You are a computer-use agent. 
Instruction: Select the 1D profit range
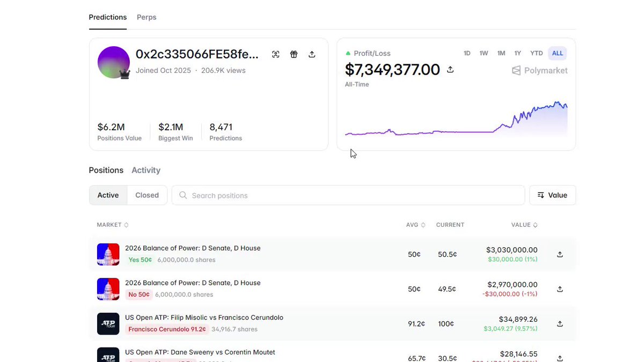[467, 53]
